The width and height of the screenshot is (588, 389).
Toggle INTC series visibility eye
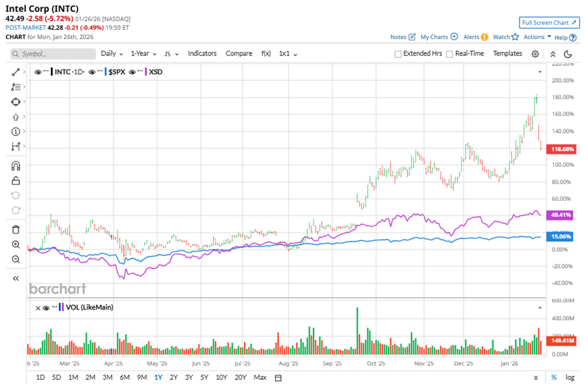(38, 72)
